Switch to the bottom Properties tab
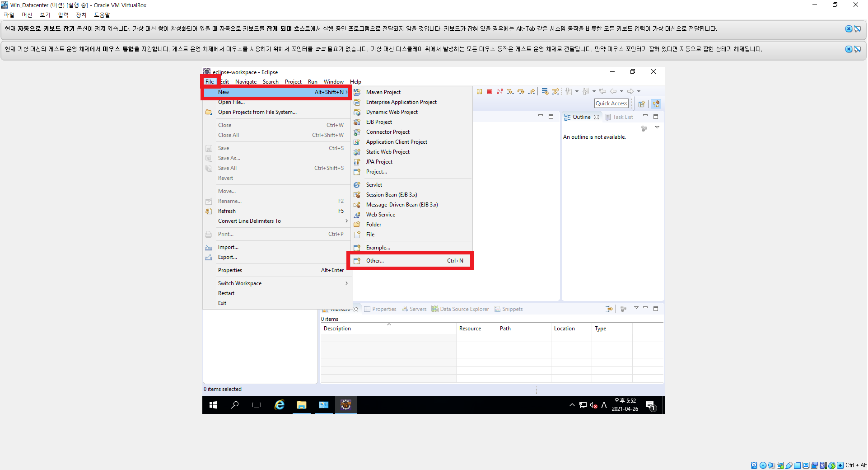 point(380,309)
